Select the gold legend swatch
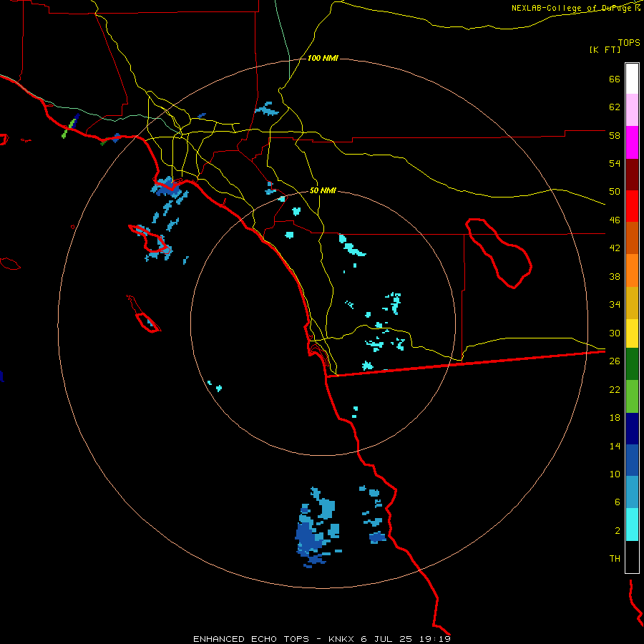 click(632, 303)
